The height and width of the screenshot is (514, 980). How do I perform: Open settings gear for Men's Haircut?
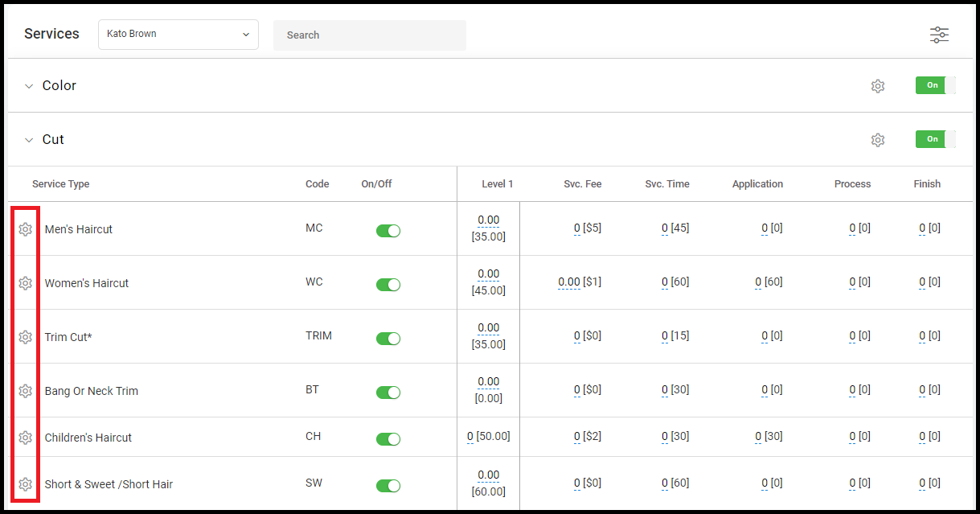coord(25,229)
